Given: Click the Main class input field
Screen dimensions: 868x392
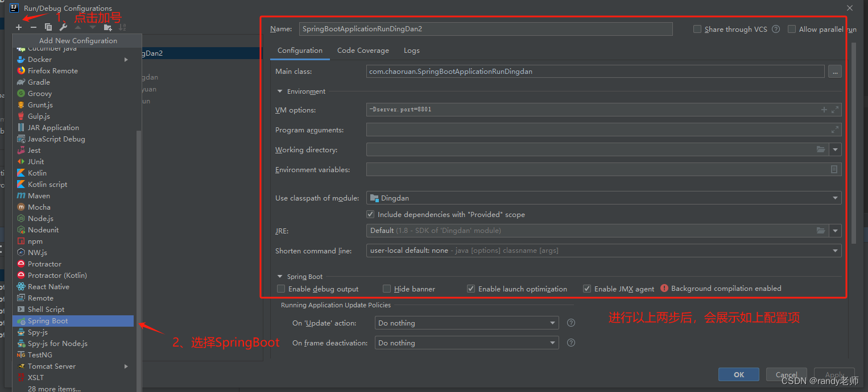Looking at the screenshot, I should (595, 72).
